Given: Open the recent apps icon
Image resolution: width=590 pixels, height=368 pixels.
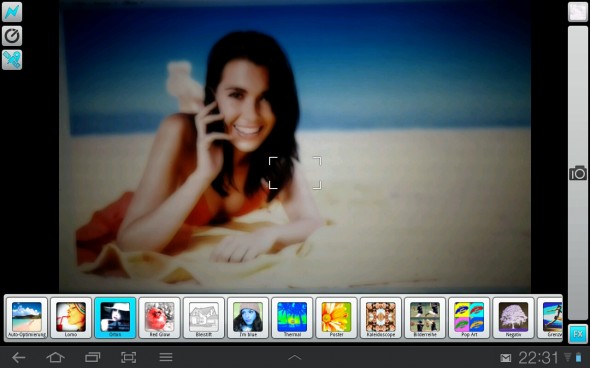Looking at the screenshot, I should tap(92, 357).
